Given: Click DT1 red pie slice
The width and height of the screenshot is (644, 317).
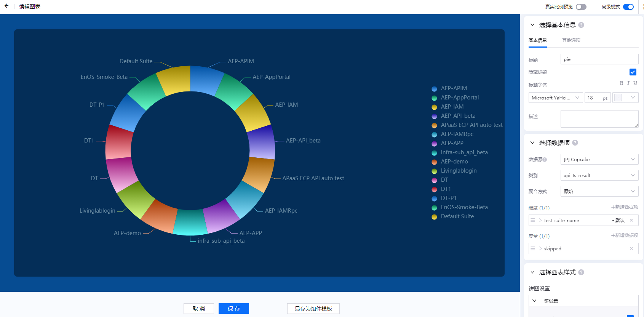Looking at the screenshot, I should coord(119,142).
